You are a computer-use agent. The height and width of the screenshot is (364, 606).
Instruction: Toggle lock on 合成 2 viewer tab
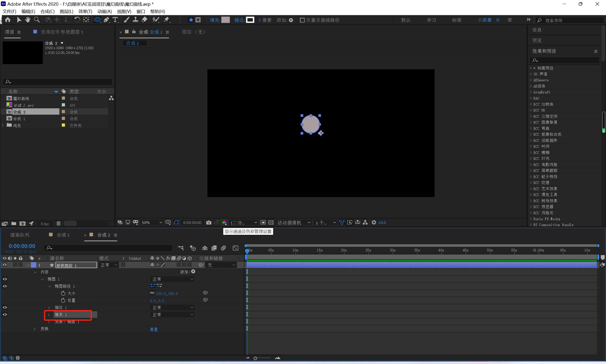click(134, 31)
